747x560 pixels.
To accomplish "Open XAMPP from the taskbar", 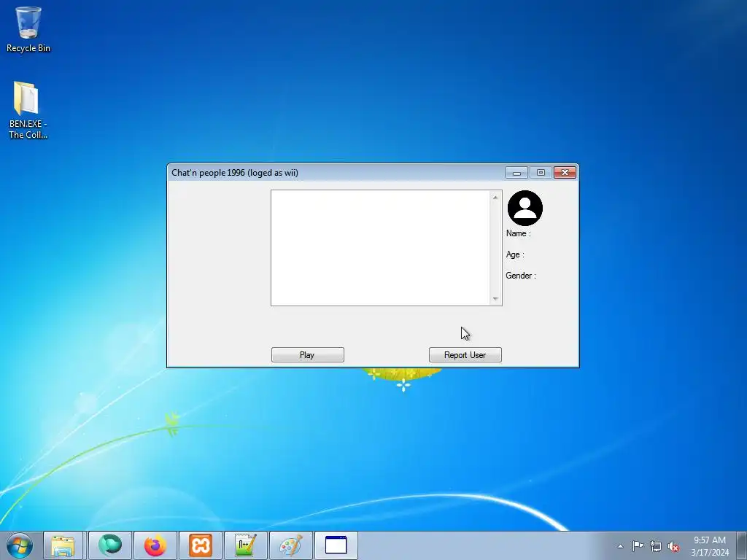I will pyautogui.click(x=200, y=545).
